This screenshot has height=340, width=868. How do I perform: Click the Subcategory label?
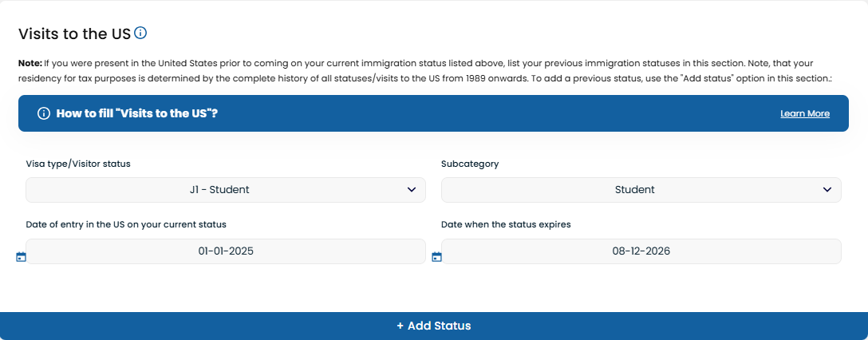point(470,164)
